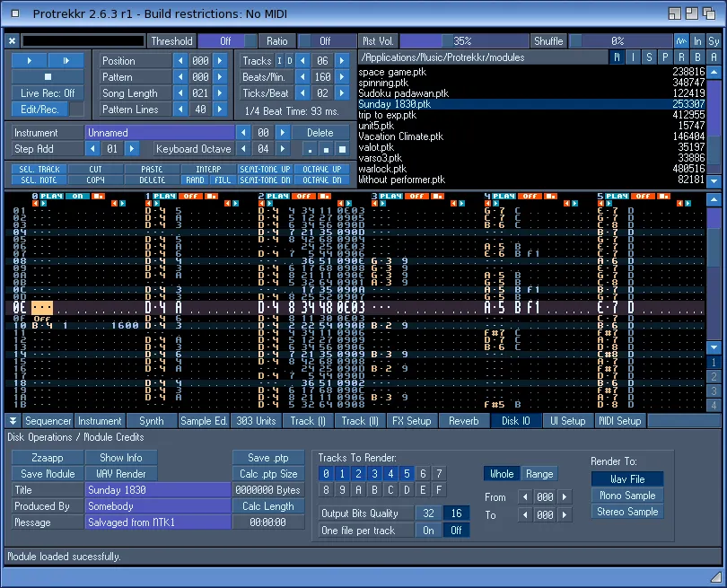
Task: Switch to the Synth tab
Action: click(151, 421)
